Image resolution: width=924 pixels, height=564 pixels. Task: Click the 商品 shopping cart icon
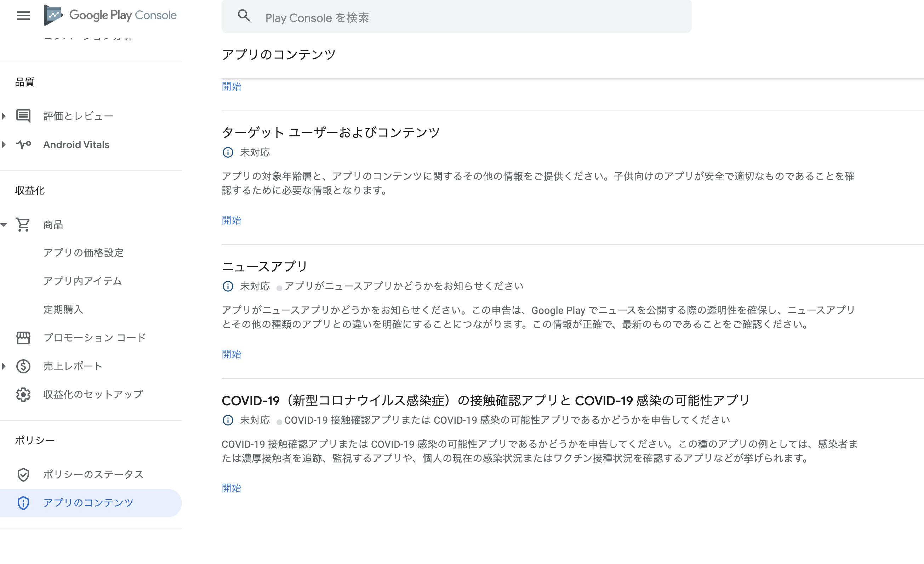(23, 224)
